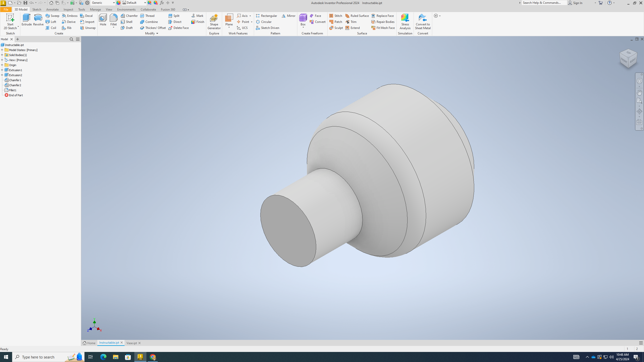Select the Delete Face tool
This screenshot has height=362, width=644.
tap(178, 28)
